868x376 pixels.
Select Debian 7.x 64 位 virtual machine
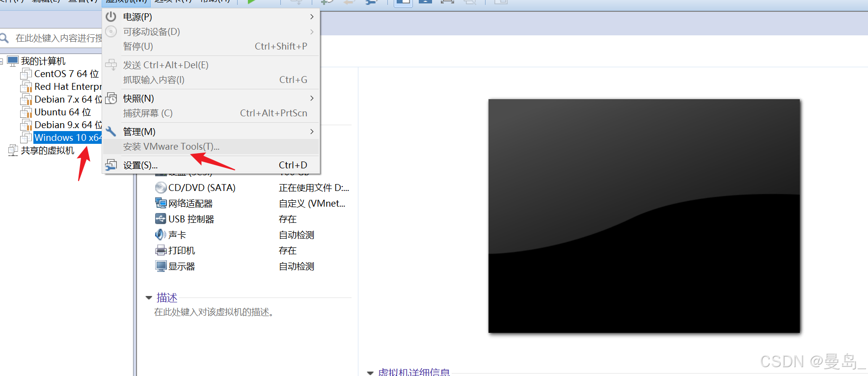click(x=68, y=99)
